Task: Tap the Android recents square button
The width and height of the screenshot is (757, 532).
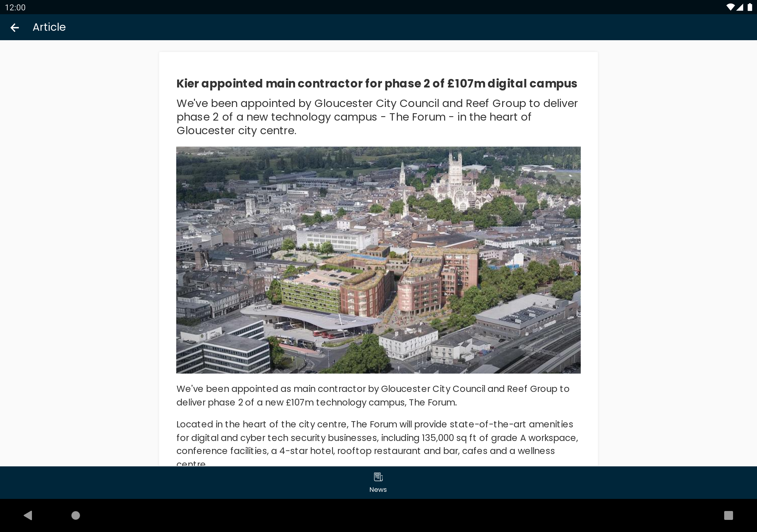Action: pos(728,515)
